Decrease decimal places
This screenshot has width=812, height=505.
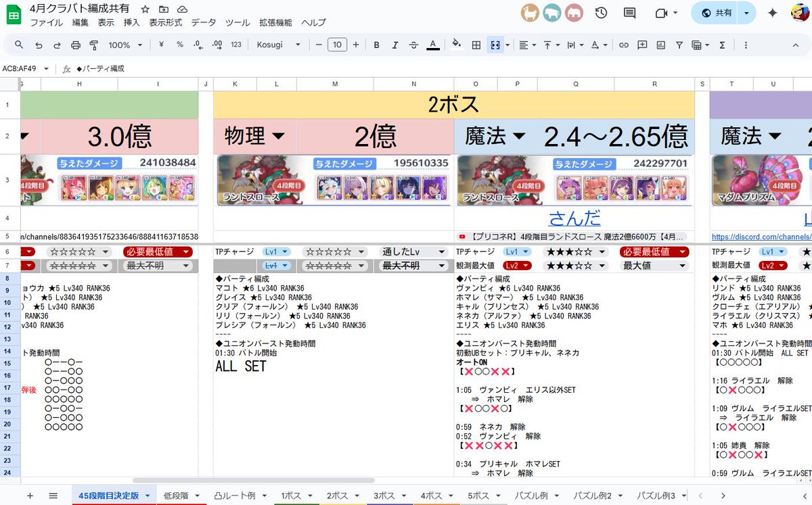pyautogui.click(x=198, y=45)
